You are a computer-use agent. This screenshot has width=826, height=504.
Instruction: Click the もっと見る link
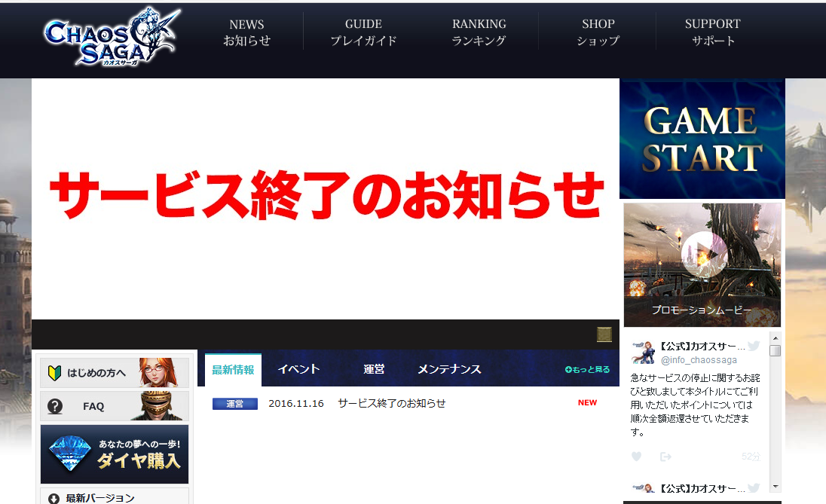point(587,370)
